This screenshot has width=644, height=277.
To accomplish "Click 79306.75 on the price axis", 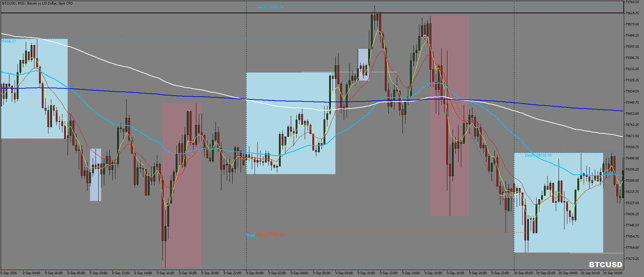I will pyautogui.click(x=632, y=58).
